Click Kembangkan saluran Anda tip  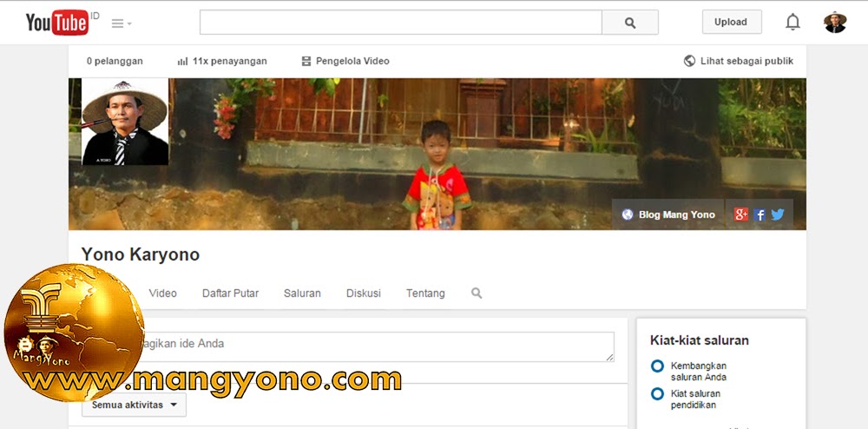point(699,372)
